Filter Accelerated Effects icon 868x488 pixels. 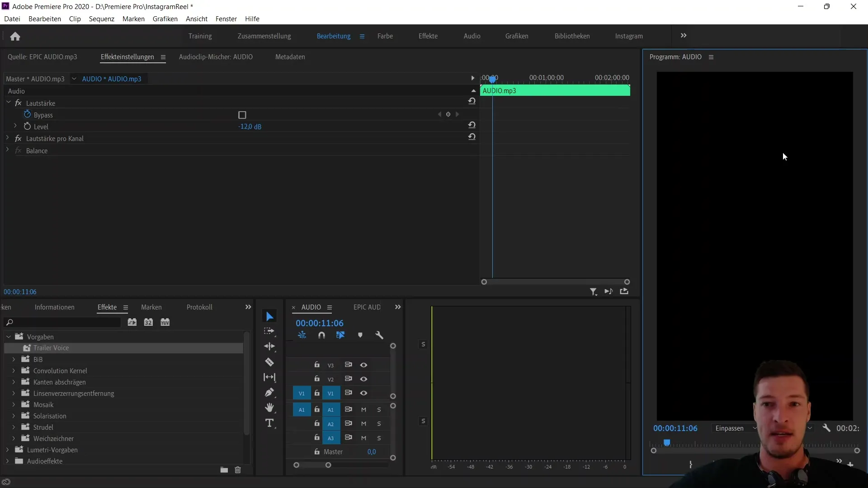(132, 322)
